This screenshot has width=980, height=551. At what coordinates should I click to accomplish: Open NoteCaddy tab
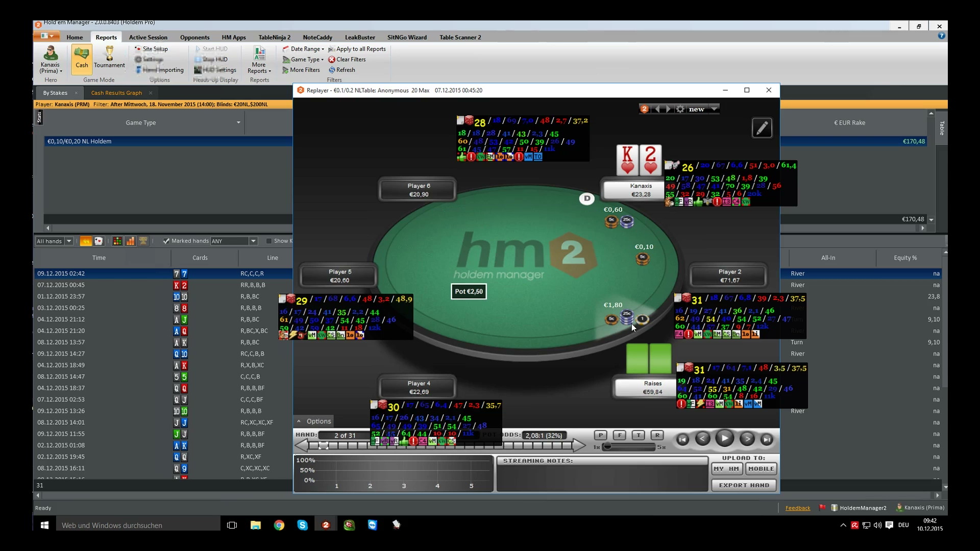pos(317,37)
